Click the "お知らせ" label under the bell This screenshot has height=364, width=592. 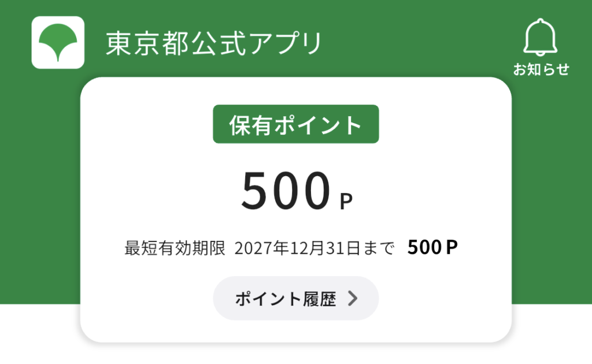[541, 69]
